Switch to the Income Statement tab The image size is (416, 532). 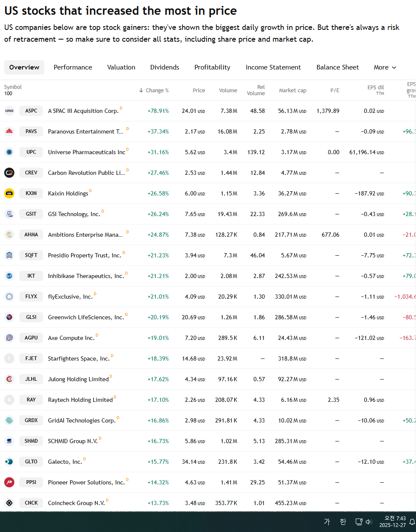(274, 67)
